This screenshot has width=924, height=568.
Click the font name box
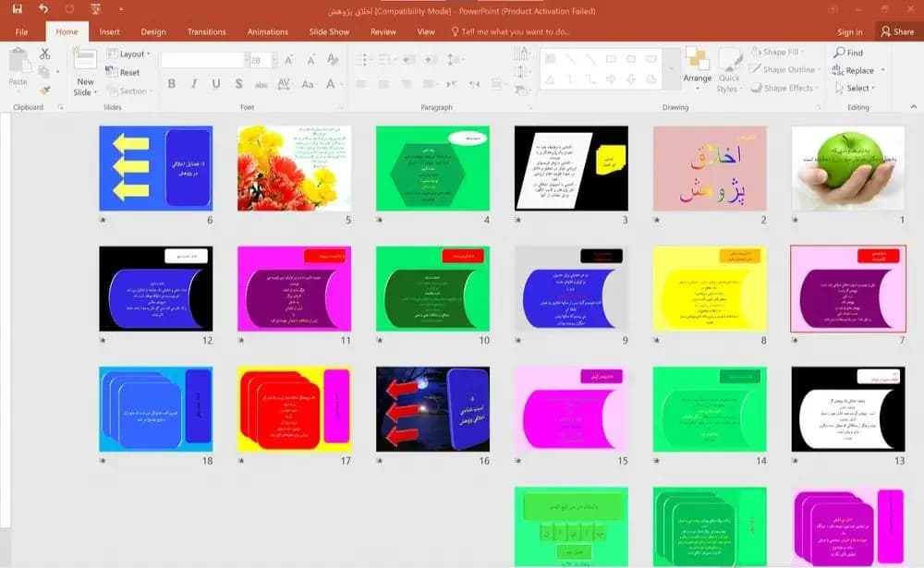(x=202, y=59)
